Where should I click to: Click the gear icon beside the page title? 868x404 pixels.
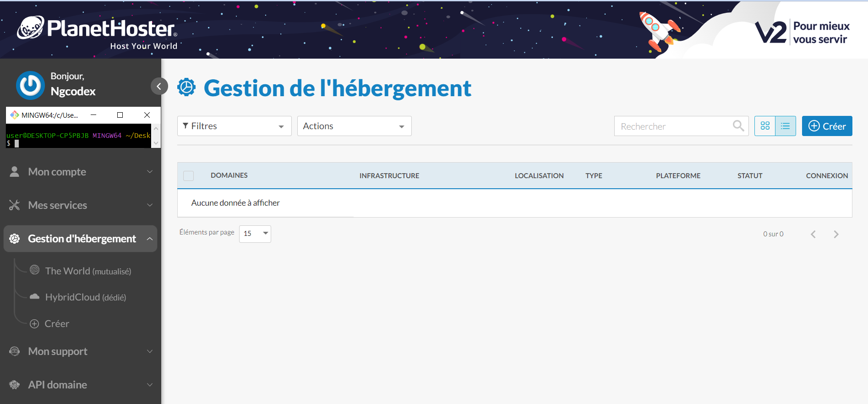(186, 87)
